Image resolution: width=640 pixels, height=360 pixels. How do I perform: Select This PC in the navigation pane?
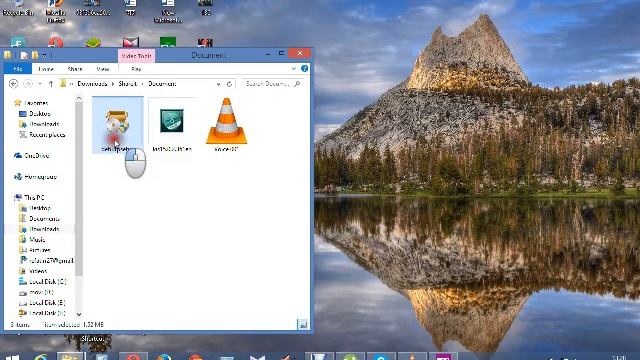pyautogui.click(x=29, y=198)
